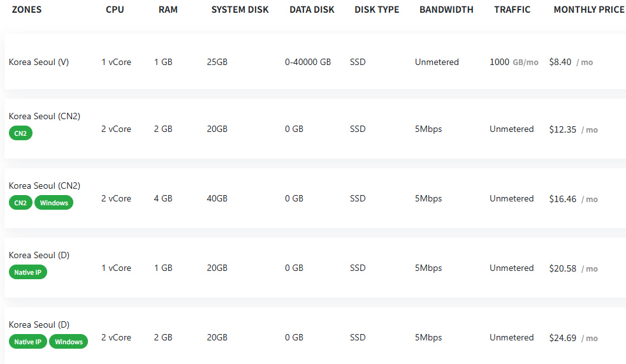The height and width of the screenshot is (364, 626).
Task: Click 2 vCore in the $24.69 row
Action: point(116,338)
